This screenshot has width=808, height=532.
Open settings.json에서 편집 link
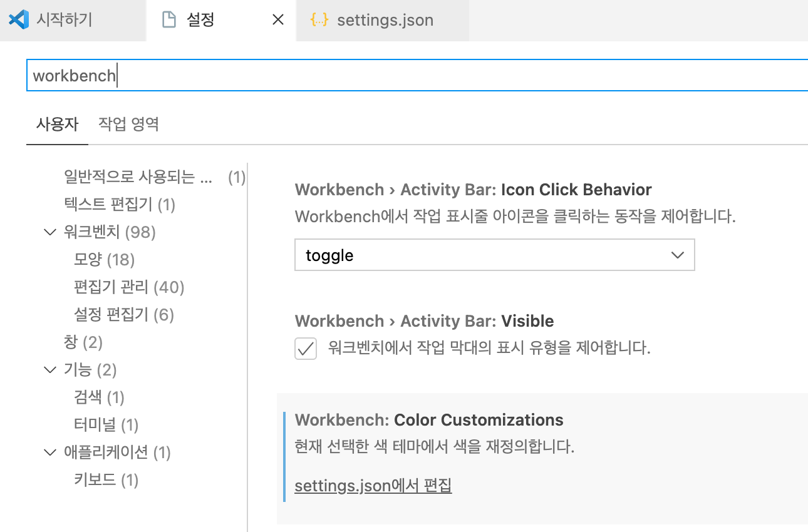point(373,486)
